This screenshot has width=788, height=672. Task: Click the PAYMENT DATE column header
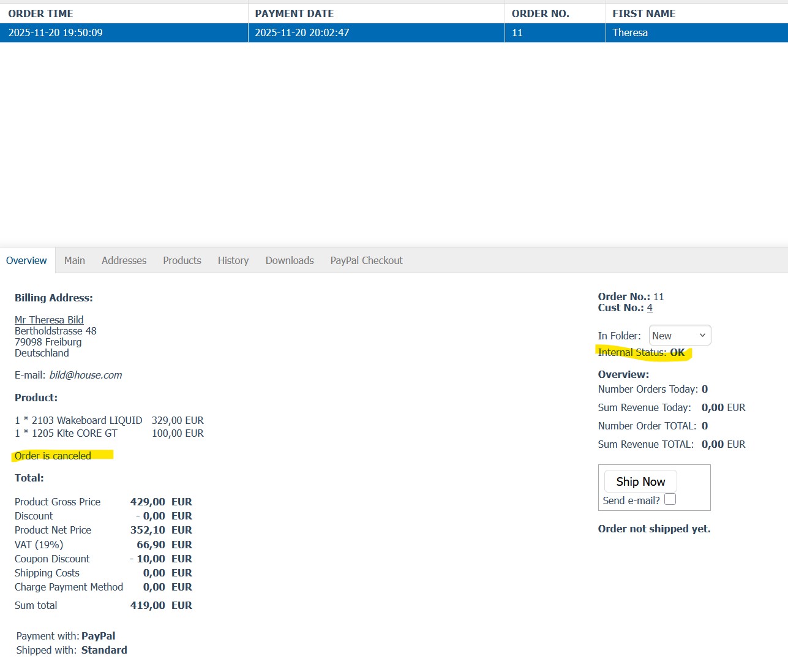pos(294,13)
